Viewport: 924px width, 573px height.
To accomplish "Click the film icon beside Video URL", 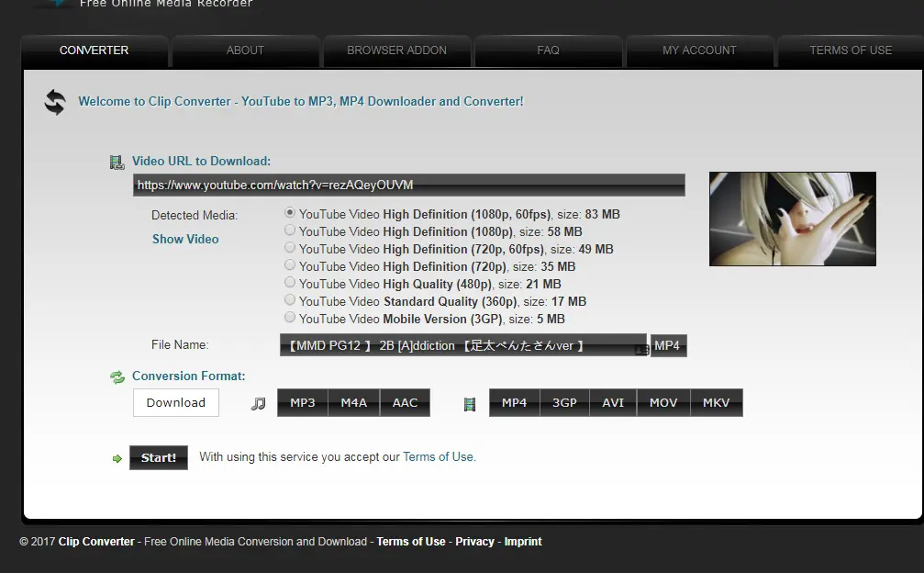I will coord(117,163).
